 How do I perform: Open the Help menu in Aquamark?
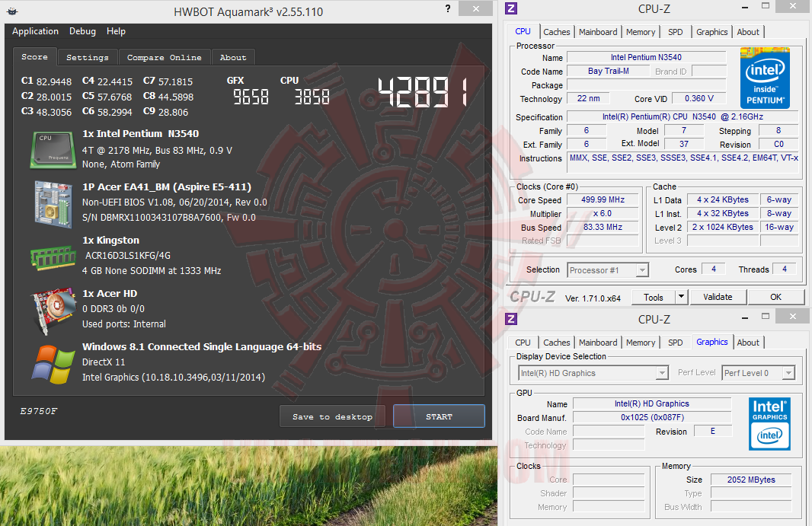[x=116, y=31]
